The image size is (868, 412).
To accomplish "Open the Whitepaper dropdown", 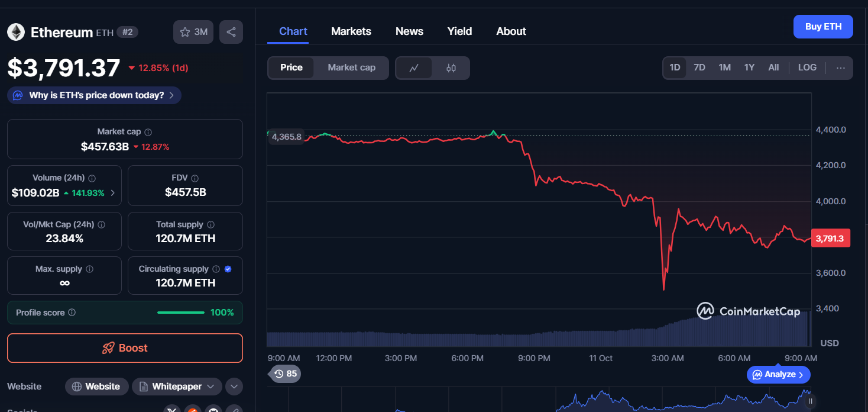I will click(x=177, y=387).
